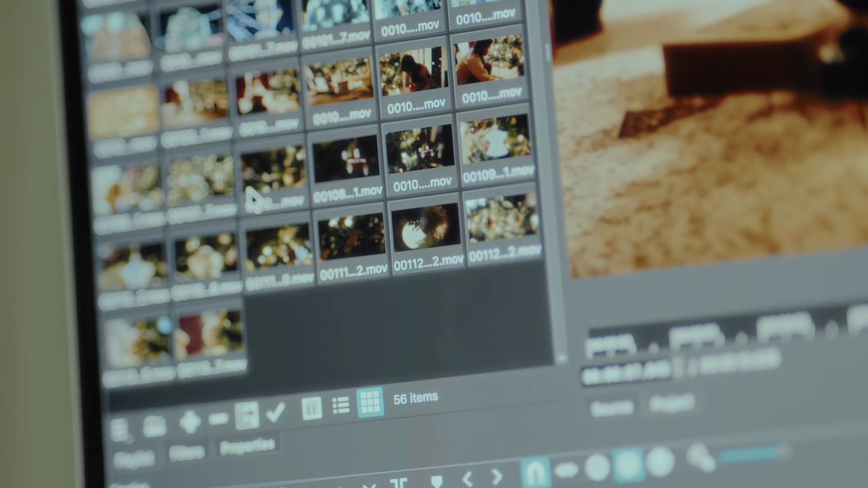Open the Properties tab
The image size is (868, 488).
click(x=247, y=446)
